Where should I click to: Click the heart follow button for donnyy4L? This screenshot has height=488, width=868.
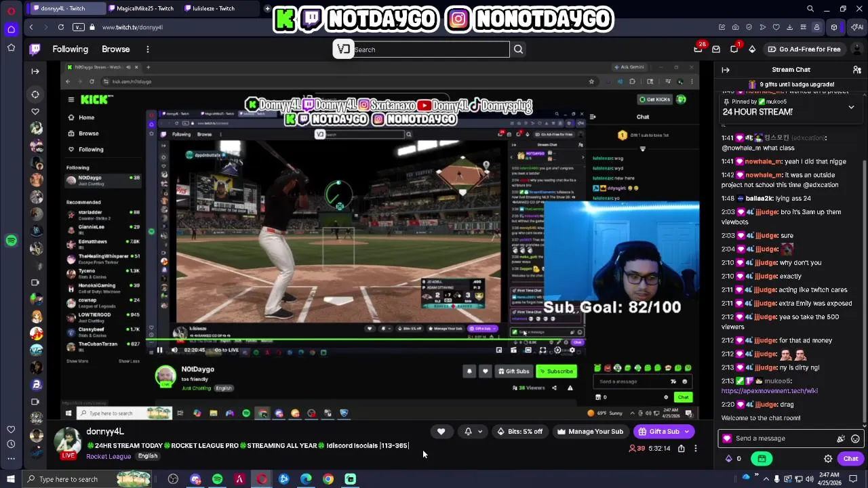point(441,432)
